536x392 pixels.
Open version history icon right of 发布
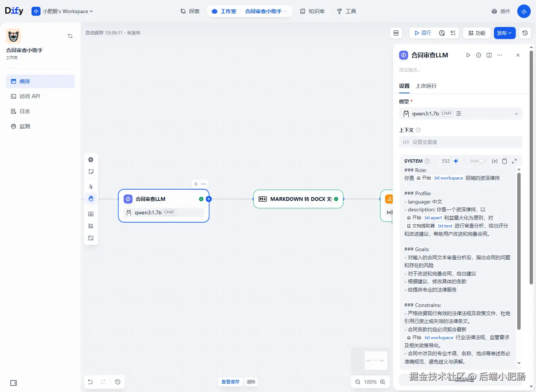click(x=525, y=33)
